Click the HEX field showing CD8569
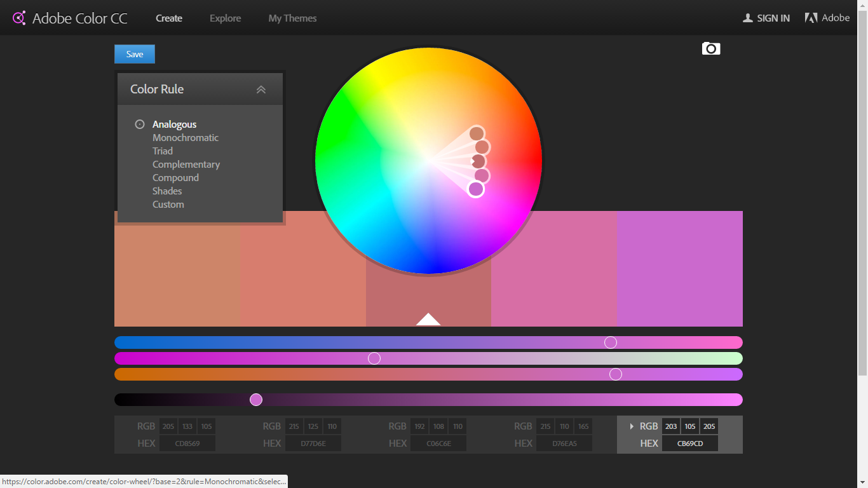 pos(187,444)
